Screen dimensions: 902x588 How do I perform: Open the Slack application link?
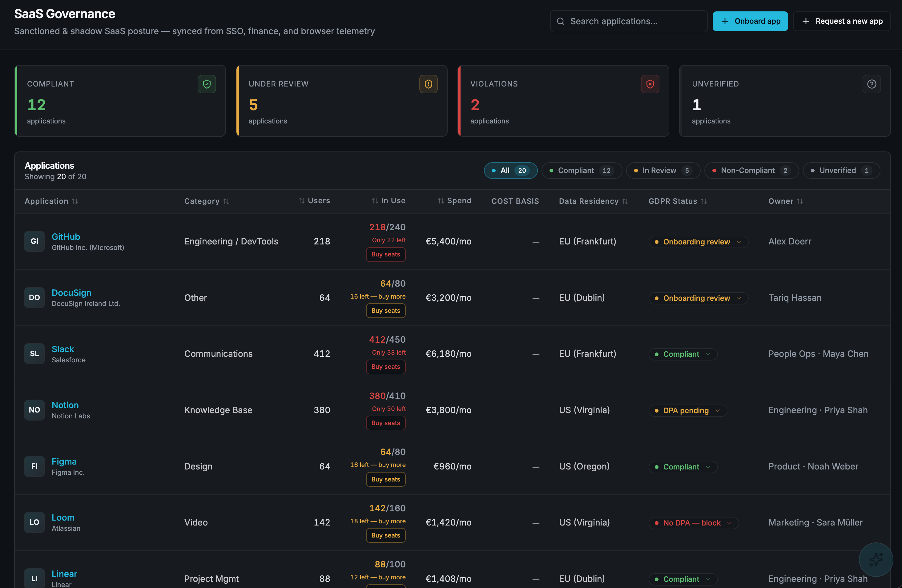point(62,349)
